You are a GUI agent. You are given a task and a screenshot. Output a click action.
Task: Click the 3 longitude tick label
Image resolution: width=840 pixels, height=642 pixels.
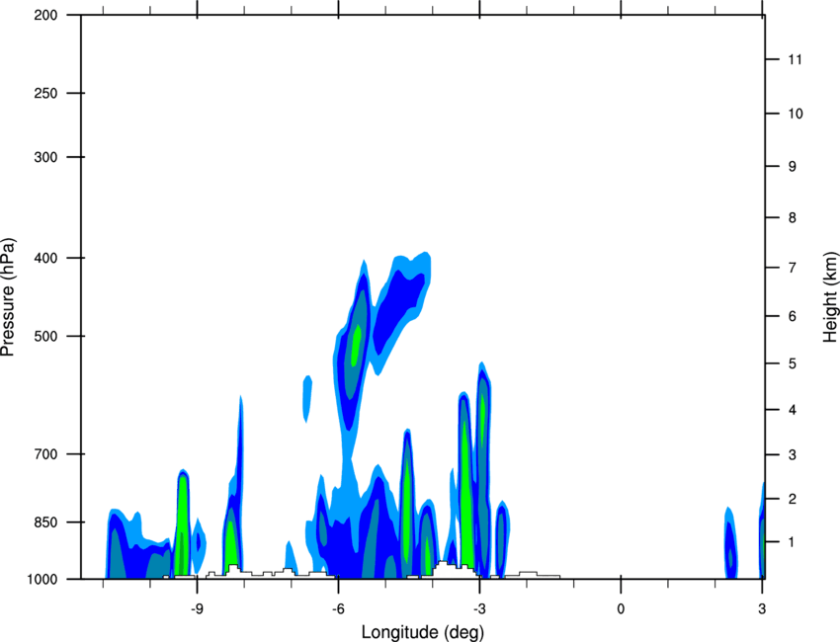click(x=762, y=608)
